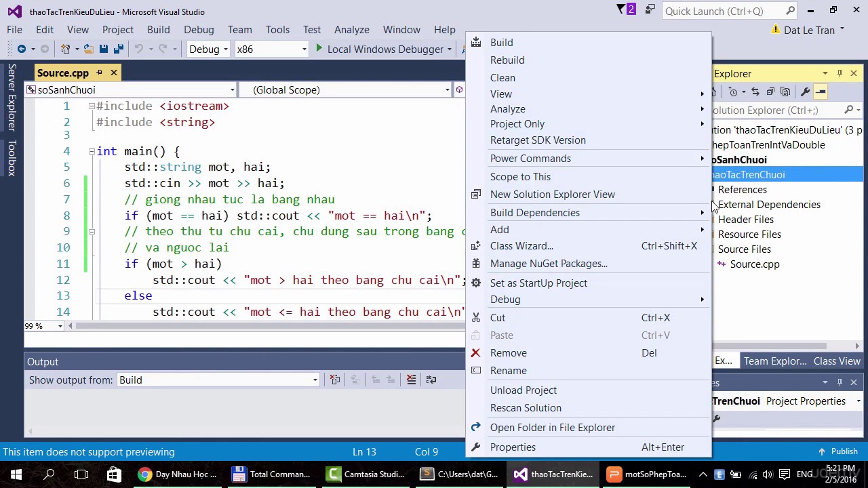This screenshot has width=868, height=488.
Task: Click the feedback icon beside notifications flag
Action: [x=650, y=10]
